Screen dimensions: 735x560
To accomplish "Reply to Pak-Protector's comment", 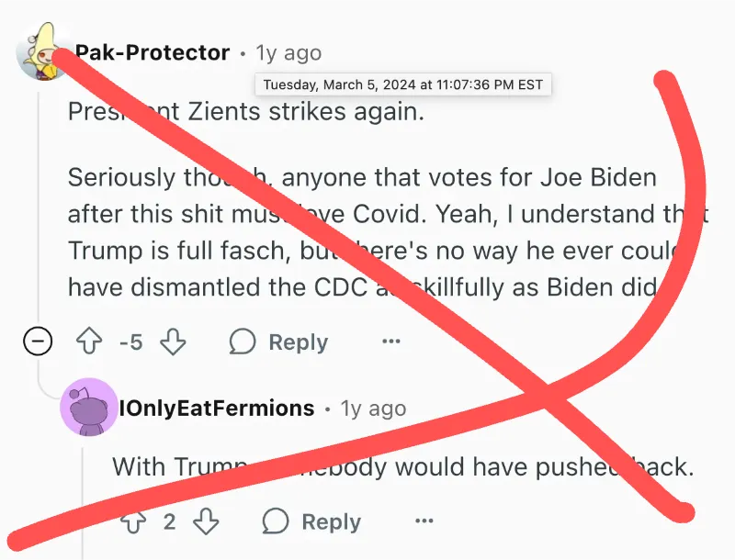I will coord(299,342).
